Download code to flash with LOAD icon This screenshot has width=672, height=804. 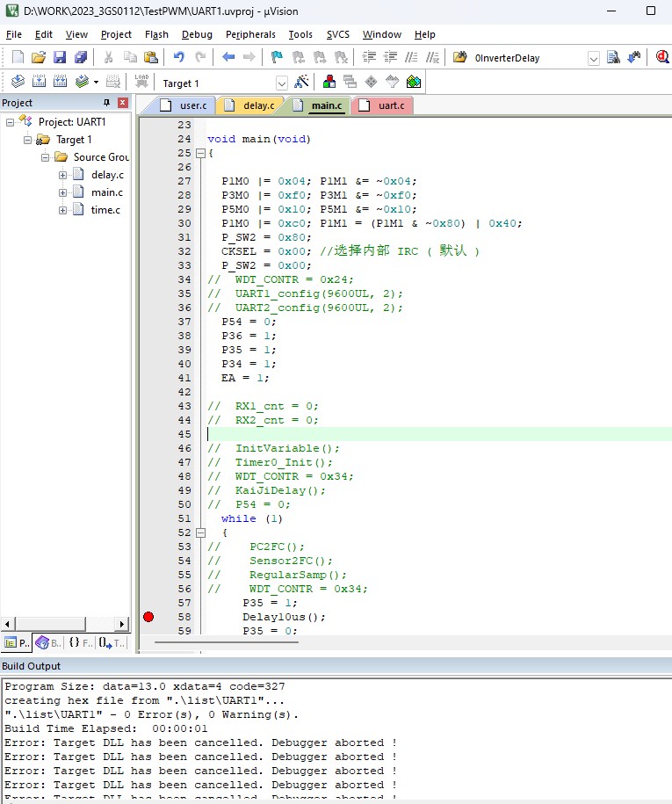coord(141,81)
